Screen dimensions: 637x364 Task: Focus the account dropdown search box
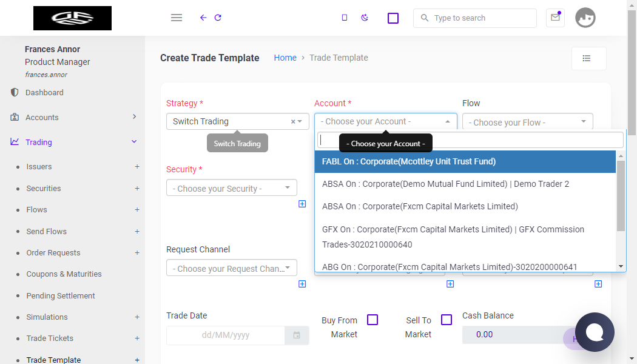click(470, 140)
